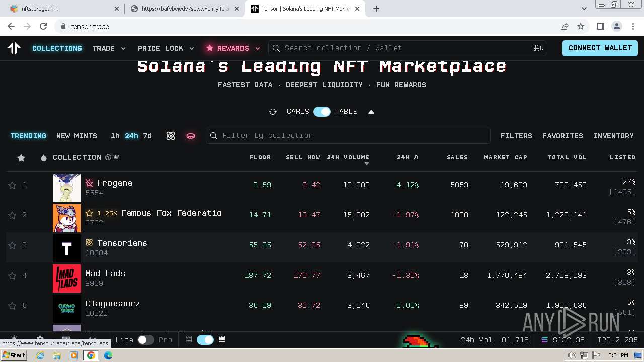The height and width of the screenshot is (362, 644).
Task: Sort by SALES column header
Action: pyautogui.click(x=457, y=157)
